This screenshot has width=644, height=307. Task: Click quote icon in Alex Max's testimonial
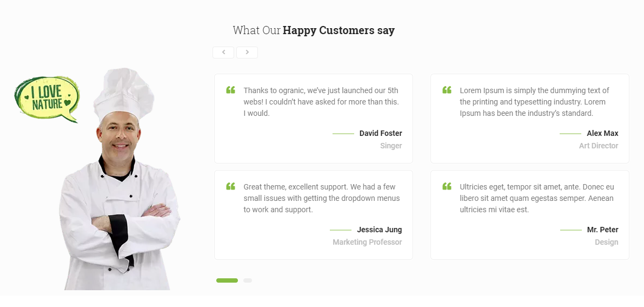click(x=447, y=90)
